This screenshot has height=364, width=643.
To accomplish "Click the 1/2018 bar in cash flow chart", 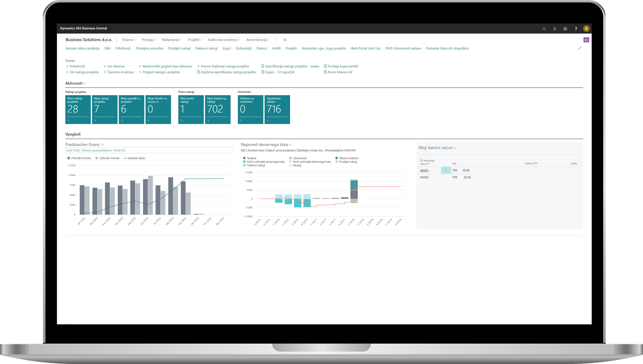I will (x=354, y=191).
